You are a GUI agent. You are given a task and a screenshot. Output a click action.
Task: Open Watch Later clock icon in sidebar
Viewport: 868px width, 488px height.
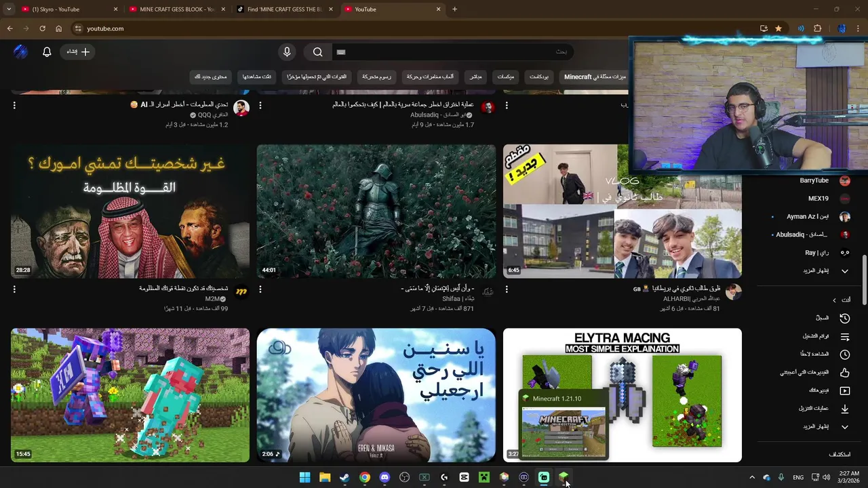tap(845, 354)
